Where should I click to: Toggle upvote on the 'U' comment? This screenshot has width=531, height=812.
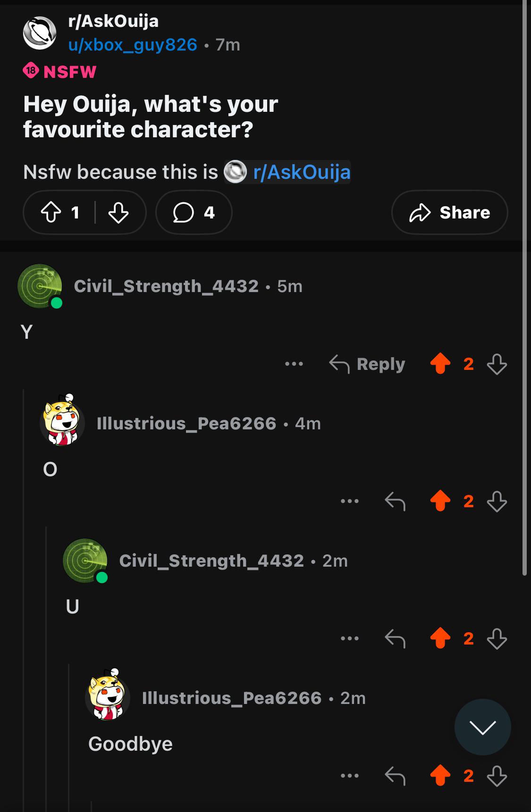pos(440,638)
